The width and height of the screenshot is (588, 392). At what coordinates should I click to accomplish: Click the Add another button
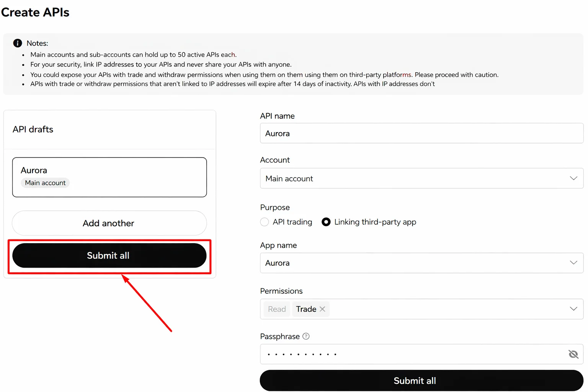109,223
